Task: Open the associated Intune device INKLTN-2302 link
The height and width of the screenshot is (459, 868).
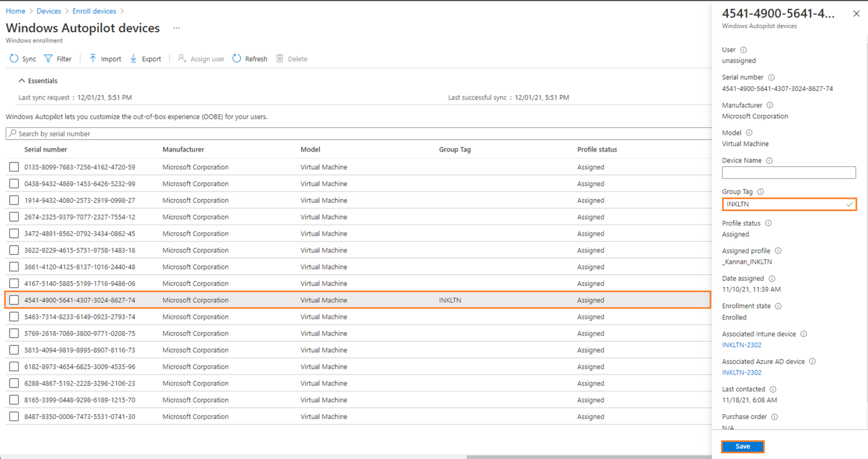Action: click(742, 345)
